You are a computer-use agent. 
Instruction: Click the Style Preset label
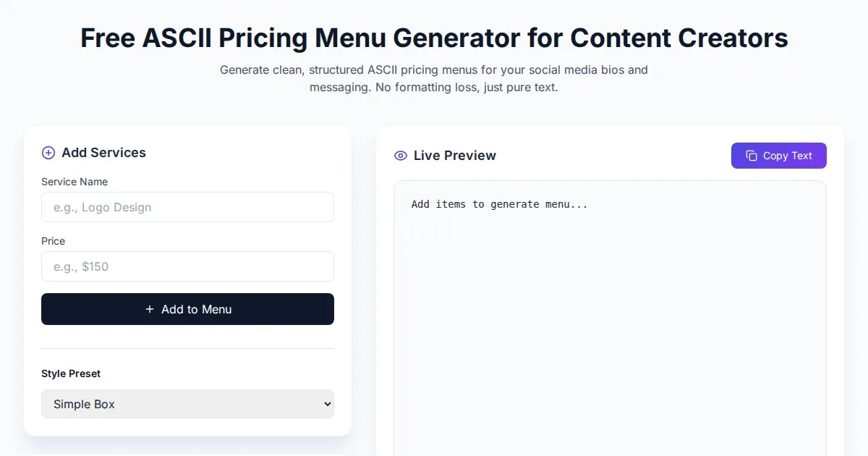point(71,373)
